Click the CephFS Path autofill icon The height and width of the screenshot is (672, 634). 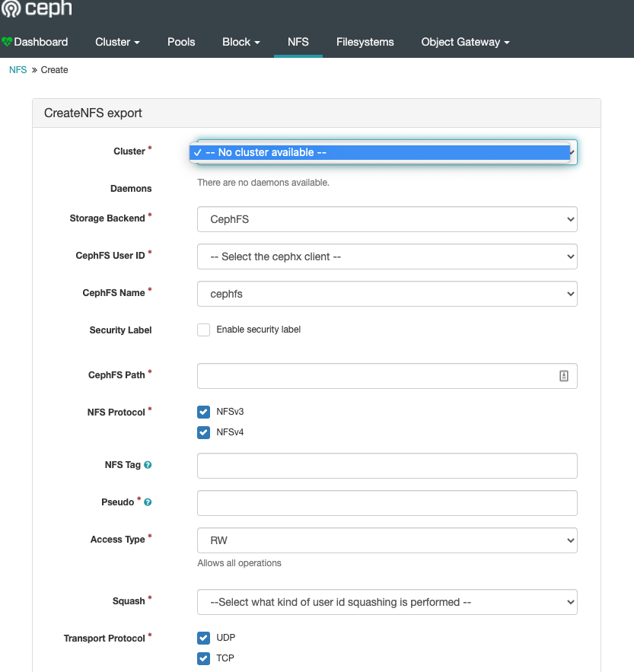click(564, 376)
